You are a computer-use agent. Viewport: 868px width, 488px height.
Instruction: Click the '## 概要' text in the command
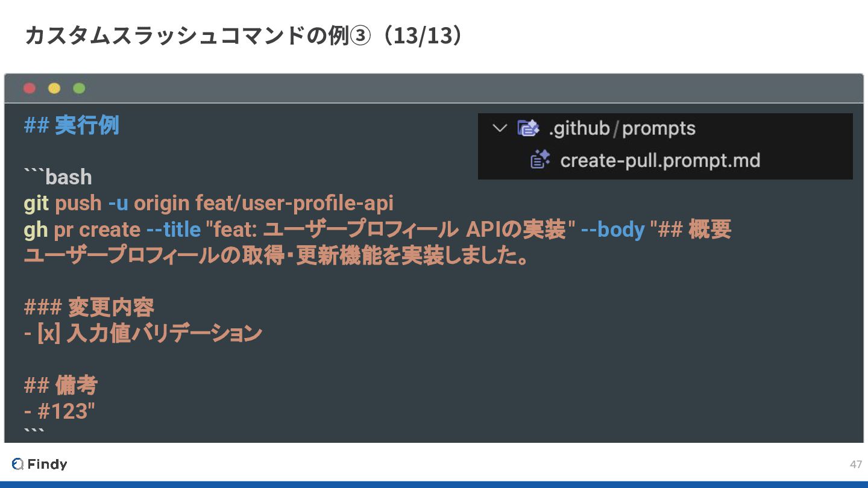click(x=694, y=230)
